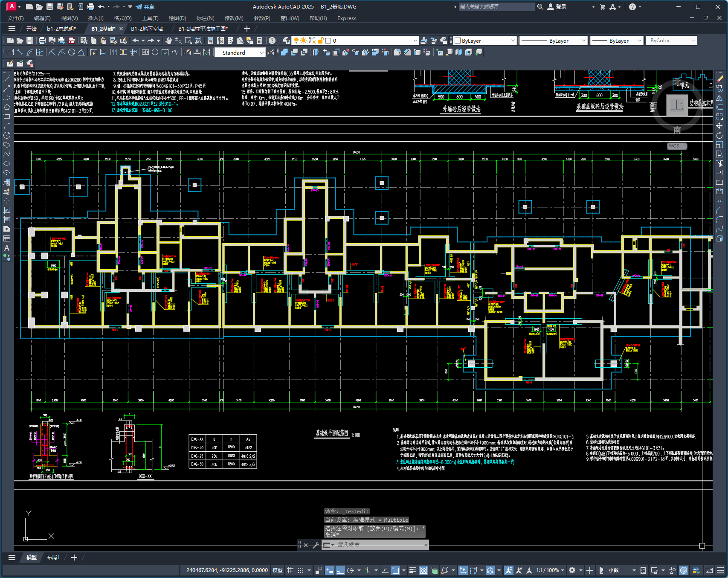
Task: Click the 共享 share button
Action: tap(145, 7)
